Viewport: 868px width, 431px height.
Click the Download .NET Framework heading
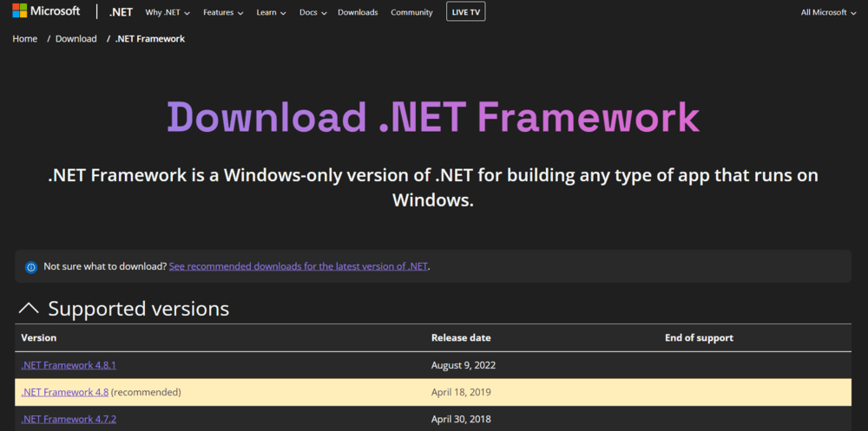coord(433,116)
